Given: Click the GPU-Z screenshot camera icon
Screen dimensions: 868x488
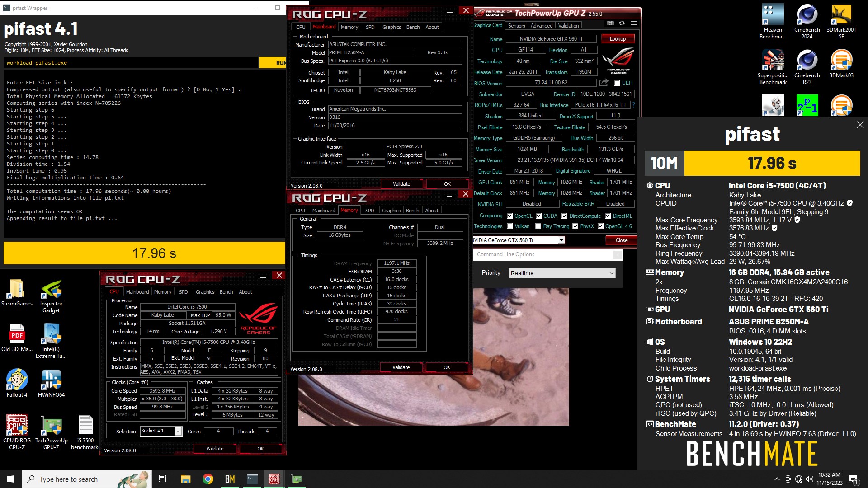Looking at the screenshot, I should pos(610,23).
